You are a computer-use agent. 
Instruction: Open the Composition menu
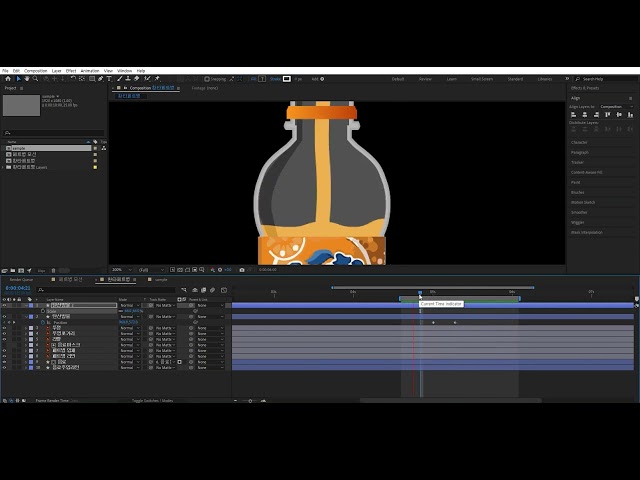pos(36,71)
